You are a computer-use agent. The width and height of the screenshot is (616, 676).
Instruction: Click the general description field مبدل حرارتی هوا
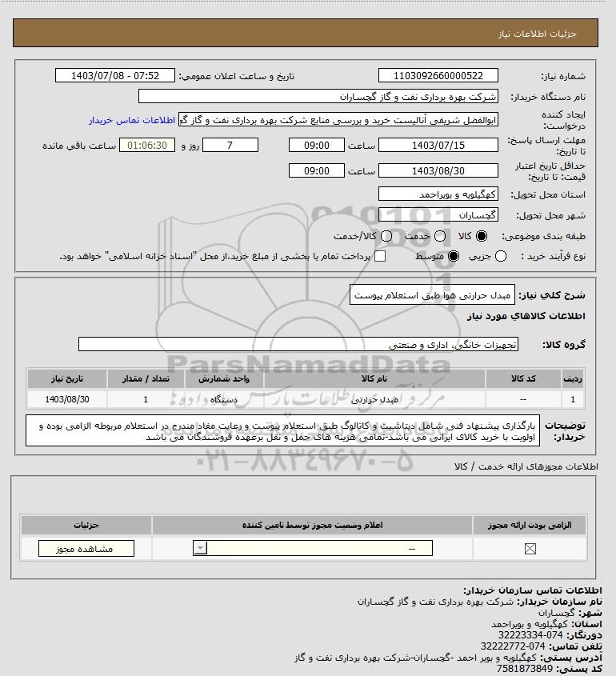pyautogui.click(x=432, y=295)
